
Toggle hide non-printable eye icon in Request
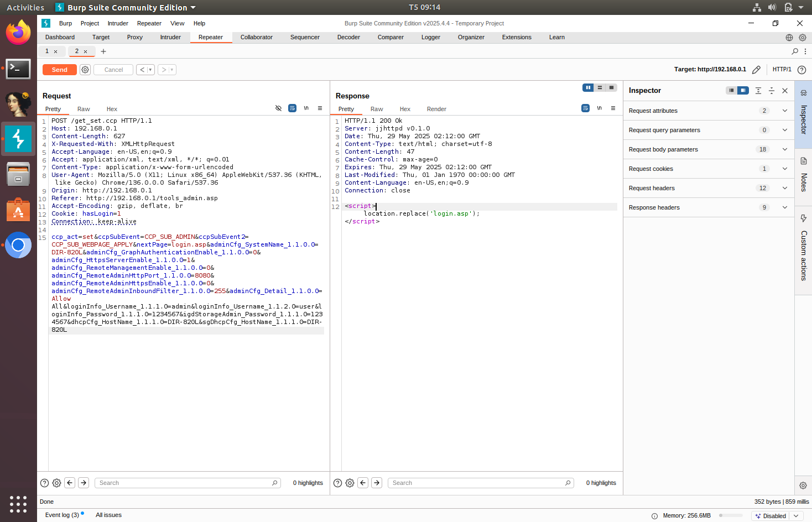pyautogui.click(x=278, y=108)
